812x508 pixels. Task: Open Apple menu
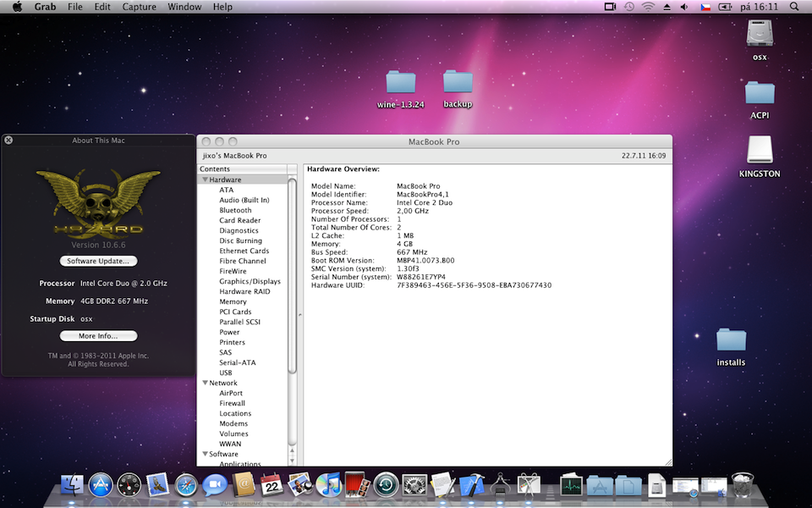click(17, 7)
